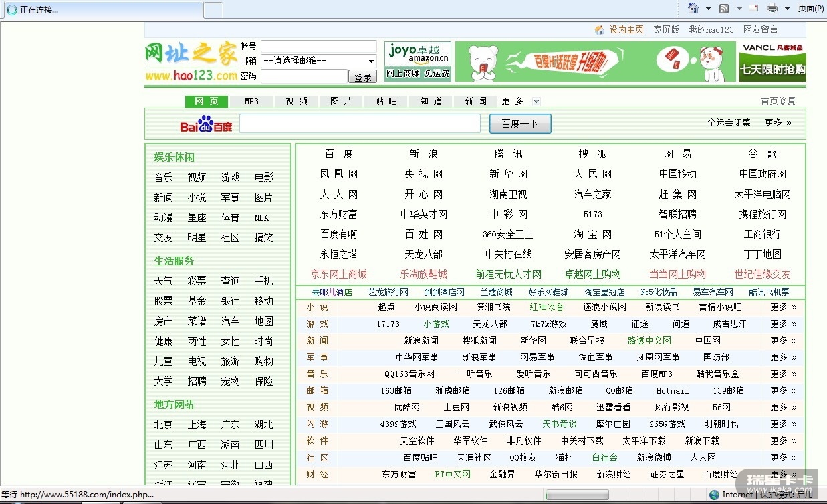This screenshot has width=827, height=504.
Task: Expand 更多 » beside 全运会闭幕
Action: pos(778,122)
